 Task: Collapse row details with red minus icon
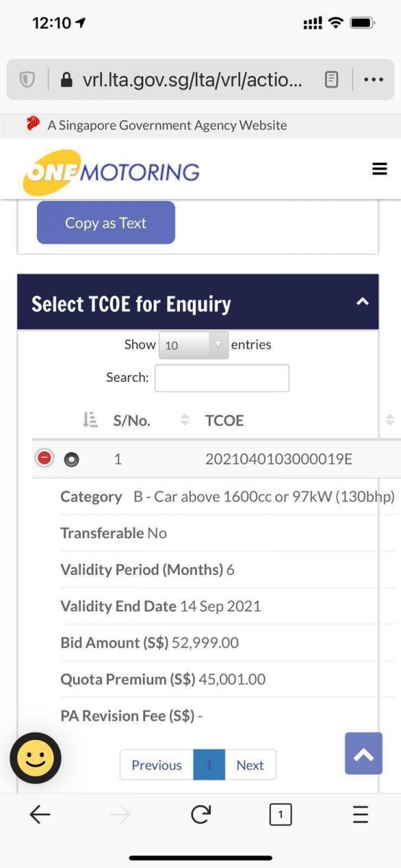coord(44,458)
